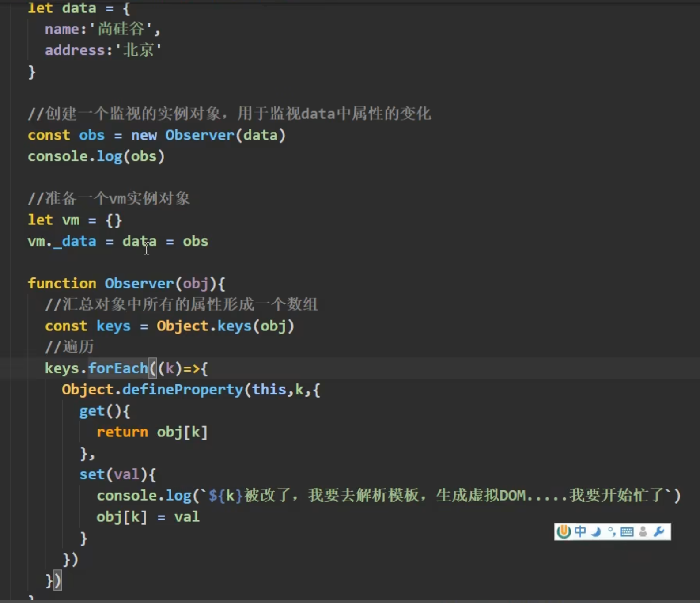Toggle half/full-width with the moon icon
Image resolution: width=700 pixels, height=603 pixels.
pos(596,531)
